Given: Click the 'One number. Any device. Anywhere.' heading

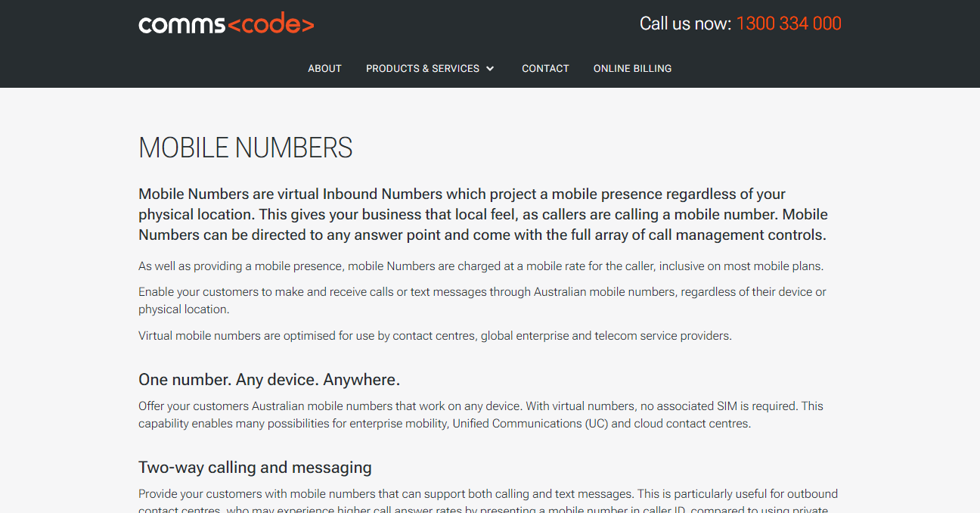Looking at the screenshot, I should (268, 378).
